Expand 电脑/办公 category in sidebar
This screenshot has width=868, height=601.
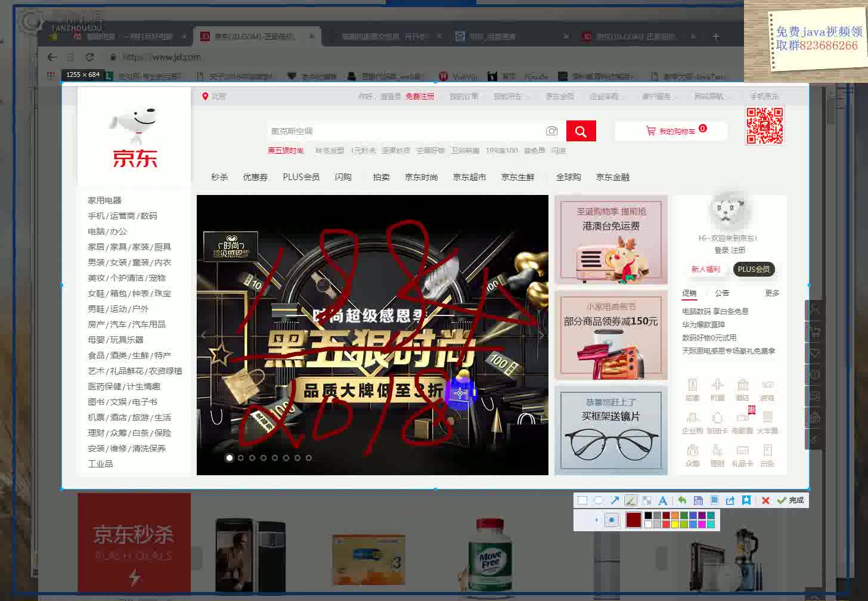(107, 231)
